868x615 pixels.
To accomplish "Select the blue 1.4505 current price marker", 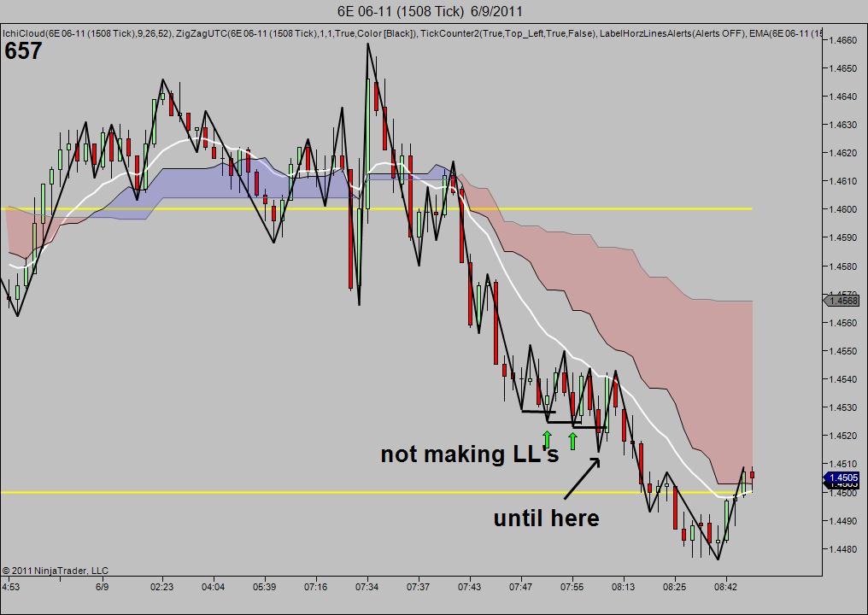I will [842, 477].
